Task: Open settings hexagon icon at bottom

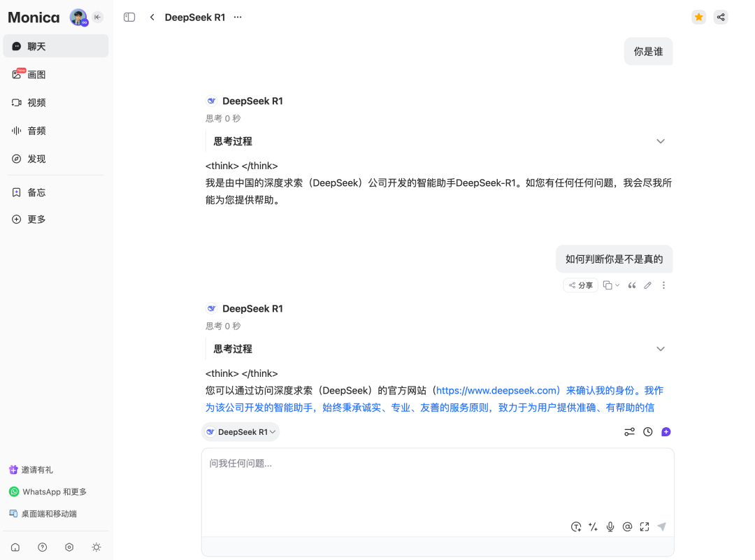Action: (x=69, y=547)
